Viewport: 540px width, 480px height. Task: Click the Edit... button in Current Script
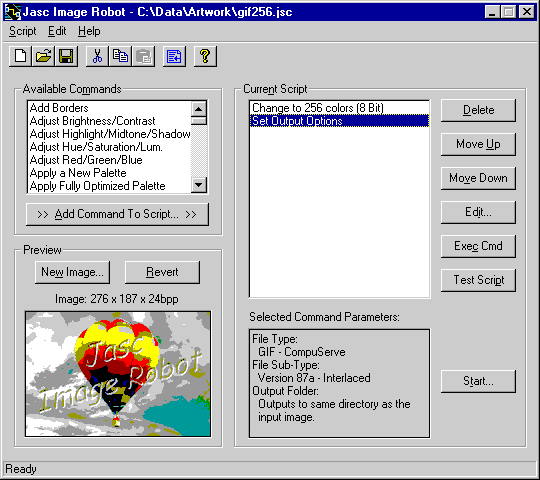coord(478,212)
